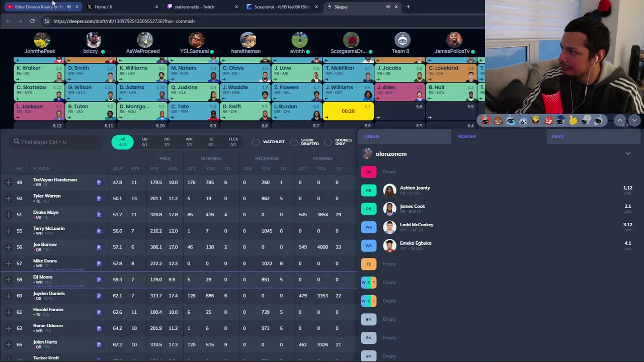Filter the player list by WR
The image size is (644, 362).
click(189, 142)
